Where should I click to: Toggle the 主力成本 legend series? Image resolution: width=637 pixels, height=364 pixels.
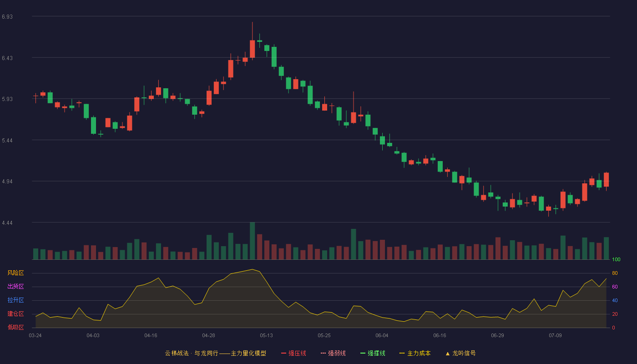click(415, 353)
